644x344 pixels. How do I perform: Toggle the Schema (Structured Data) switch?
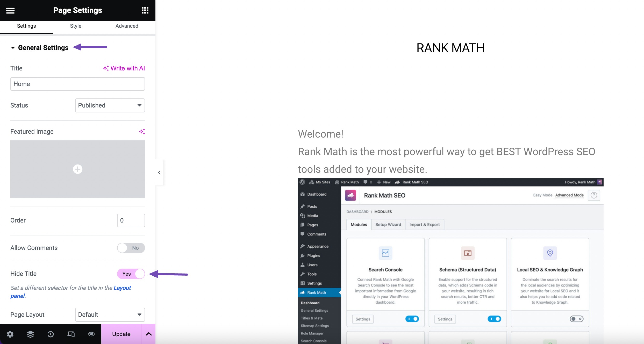pyautogui.click(x=494, y=319)
